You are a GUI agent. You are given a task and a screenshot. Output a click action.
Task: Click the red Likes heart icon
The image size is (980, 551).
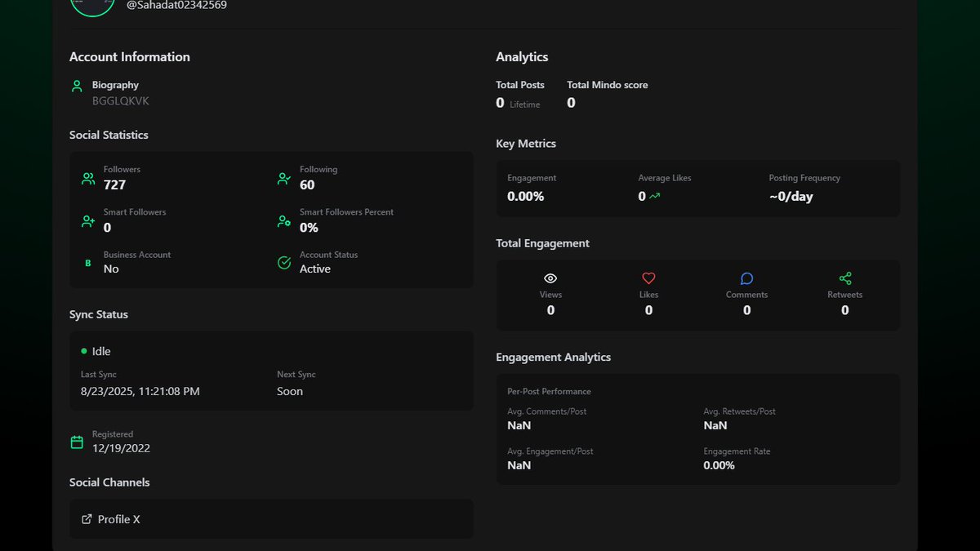tap(648, 278)
